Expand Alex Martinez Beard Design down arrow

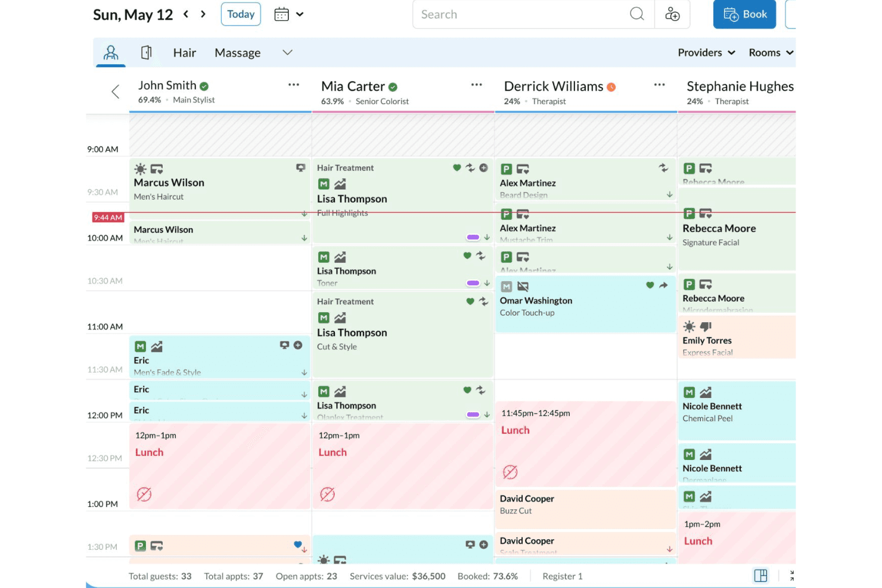[670, 195]
